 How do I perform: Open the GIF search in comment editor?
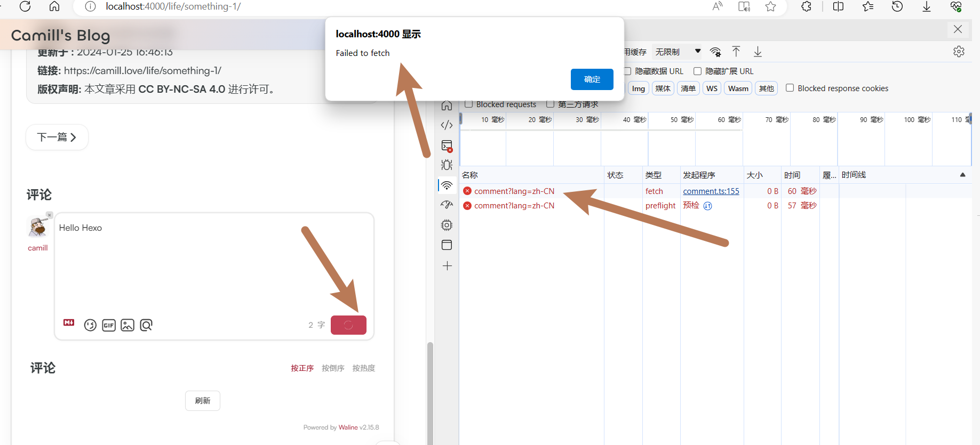coord(109,325)
